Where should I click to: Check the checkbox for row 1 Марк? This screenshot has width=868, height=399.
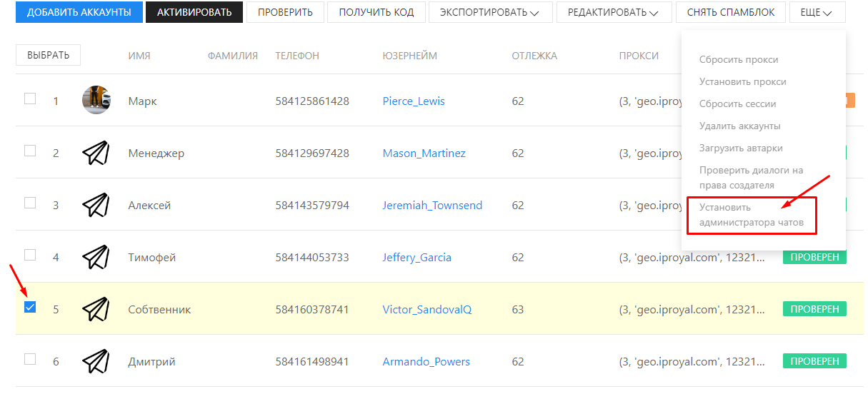point(30,99)
